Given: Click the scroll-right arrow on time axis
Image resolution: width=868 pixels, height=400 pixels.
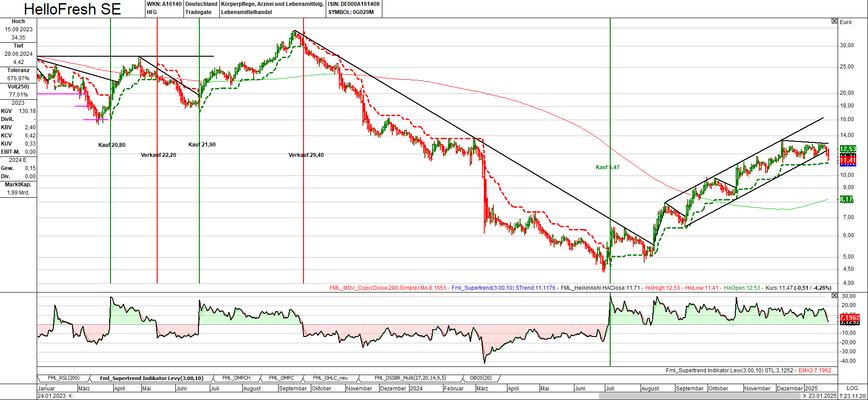Looking at the screenshot, I should coord(805,396).
